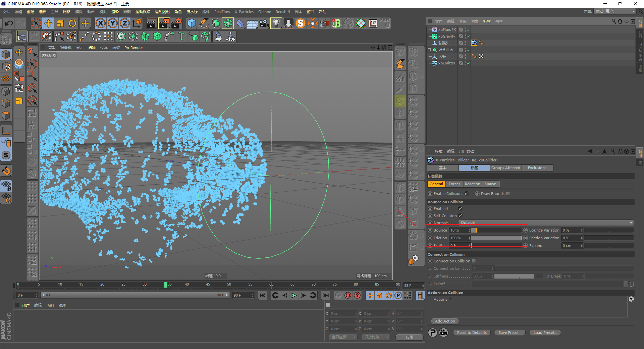Switch to Points mode
Image resolution: width=644 pixels, height=349 pixels.
[x=6, y=91]
